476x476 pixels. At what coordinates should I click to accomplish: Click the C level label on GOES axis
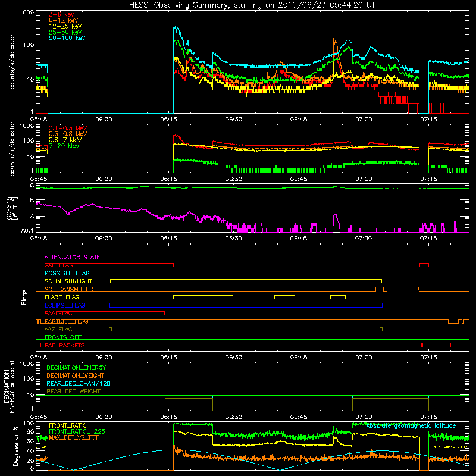(x=32, y=185)
